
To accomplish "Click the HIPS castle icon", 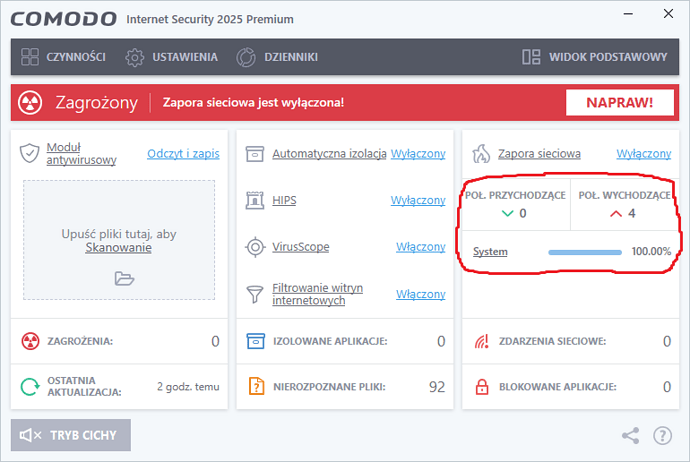I will 255,201.
